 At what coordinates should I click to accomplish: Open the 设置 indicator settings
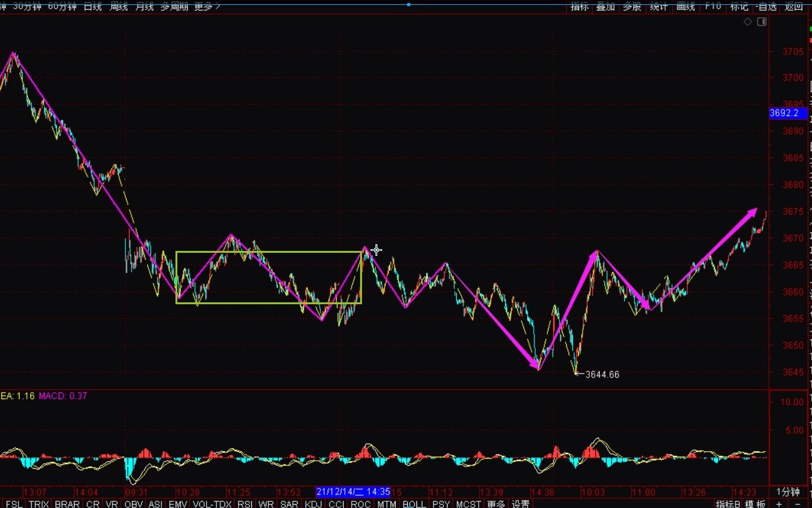click(x=520, y=504)
